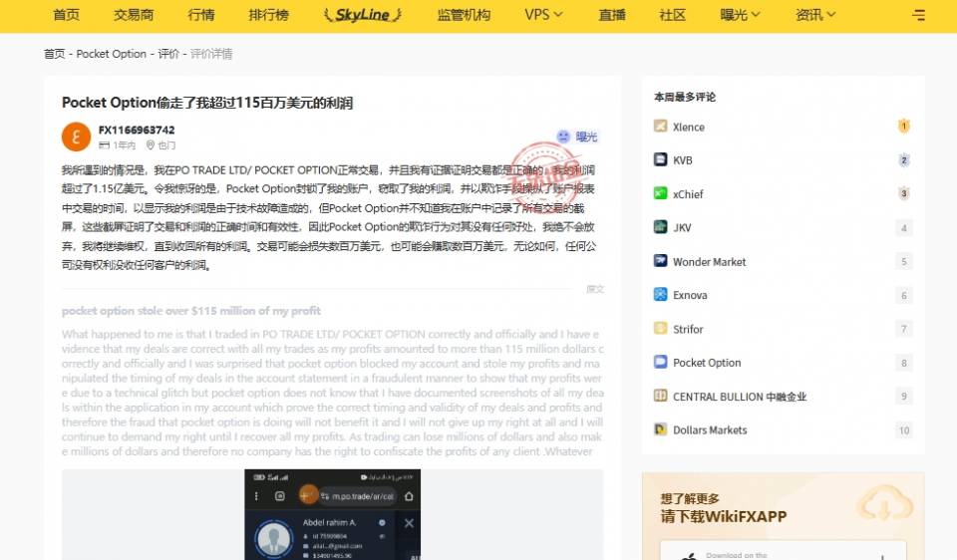Click the cloud download icon in app promo
Screen dimensions: 957x560
coord(884,505)
